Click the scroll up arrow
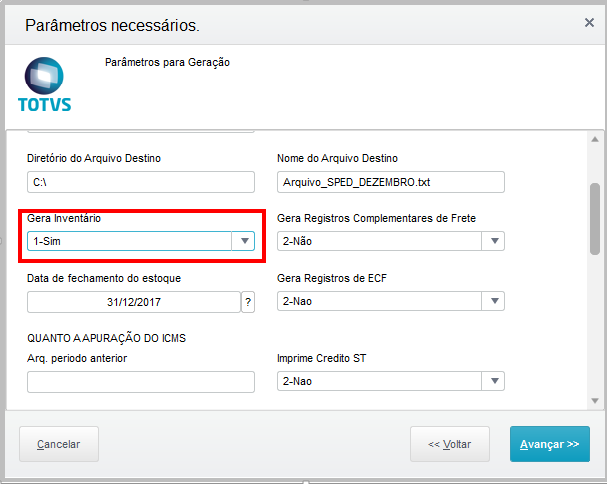The image size is (607, 484). pyautogui.click(x=594, y=140)
